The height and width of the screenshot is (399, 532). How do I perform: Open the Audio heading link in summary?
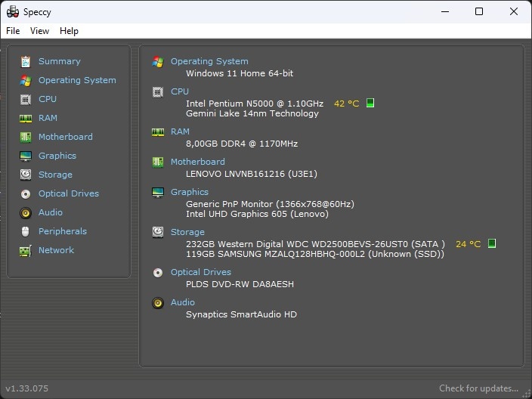(x=183, y=302)
